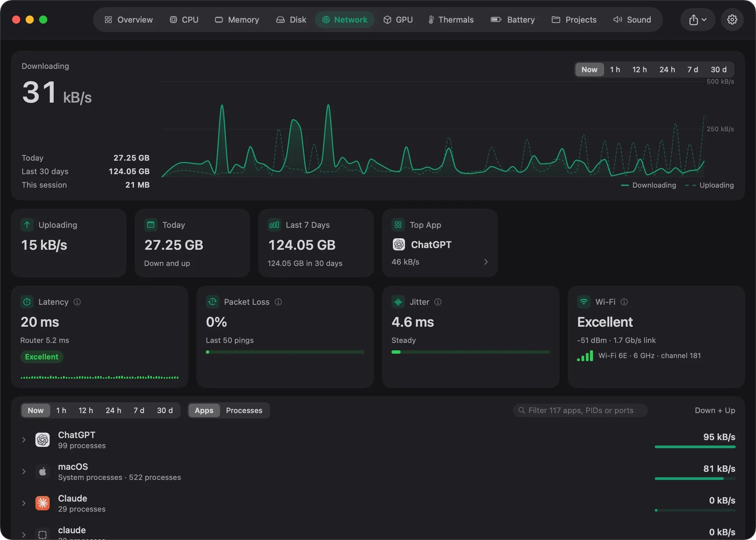Viewport: 756px width, 540px height.
Task: Click the info icon beside Packet Loss
Action: click(x=278, y=302)
